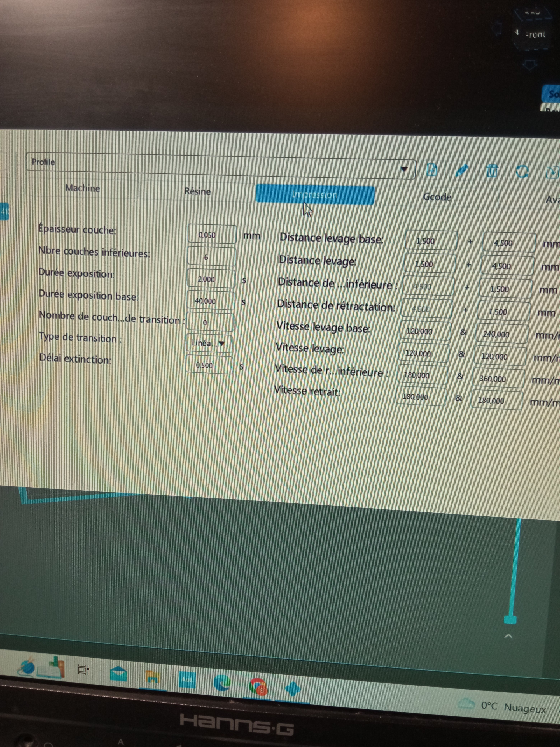Open Mail app from taskbar

pyautogui.click(x=118, y=674)
